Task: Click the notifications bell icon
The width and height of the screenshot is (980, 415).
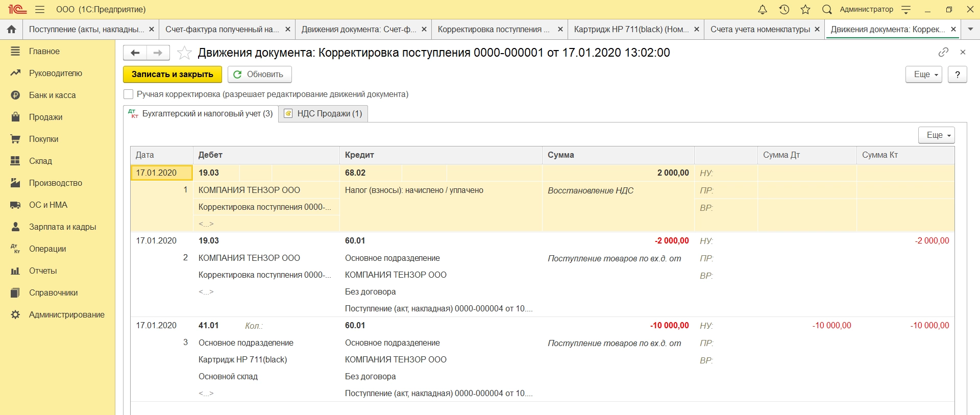Action: click(762, 10)
